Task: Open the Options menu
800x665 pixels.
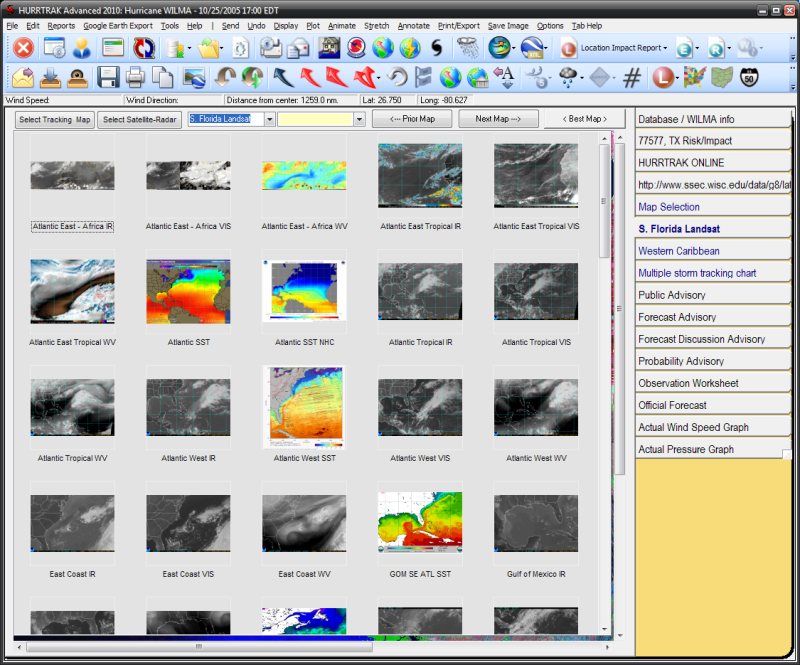Action: coord(550,26)
